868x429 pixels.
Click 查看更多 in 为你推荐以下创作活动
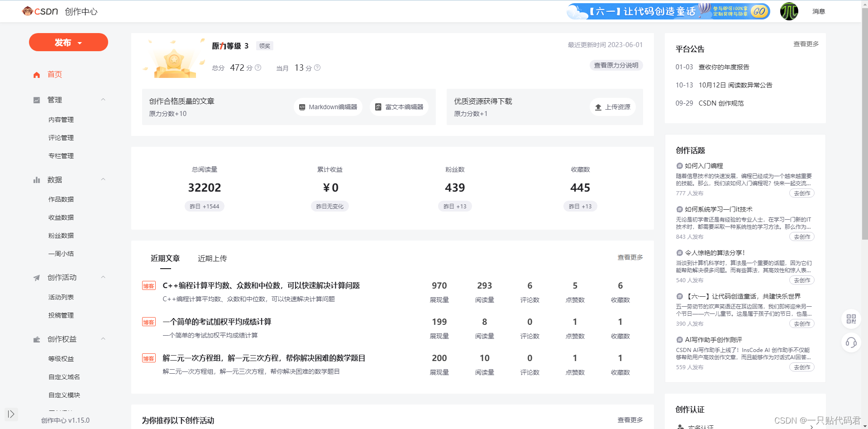pos(630,420)
